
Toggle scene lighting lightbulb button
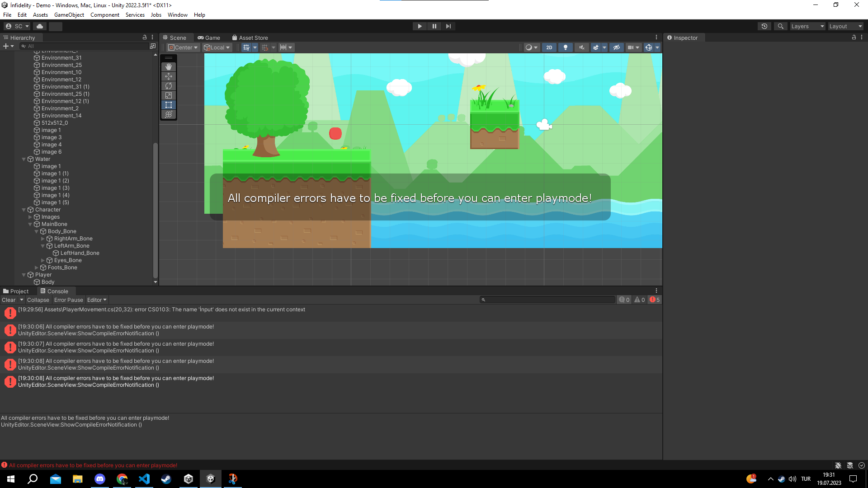point(566,47)
